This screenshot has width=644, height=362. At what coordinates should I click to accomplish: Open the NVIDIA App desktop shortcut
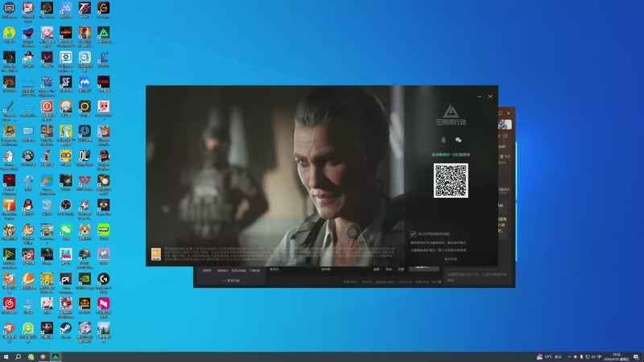tap(85, 281)
